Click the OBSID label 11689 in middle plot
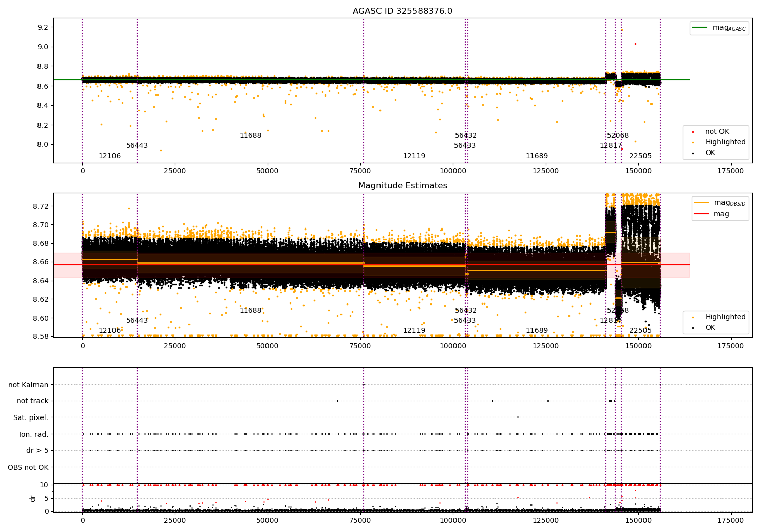760x532 pixels. point(537,331)
